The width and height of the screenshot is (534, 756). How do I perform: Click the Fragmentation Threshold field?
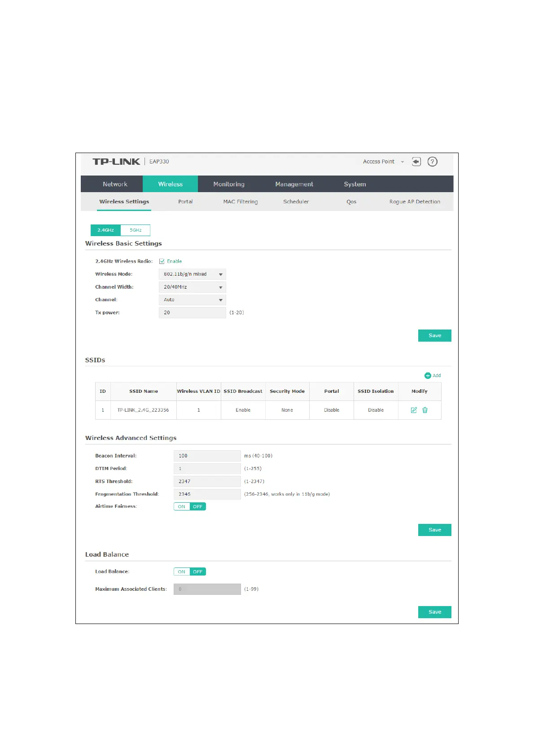click(207, 494)
